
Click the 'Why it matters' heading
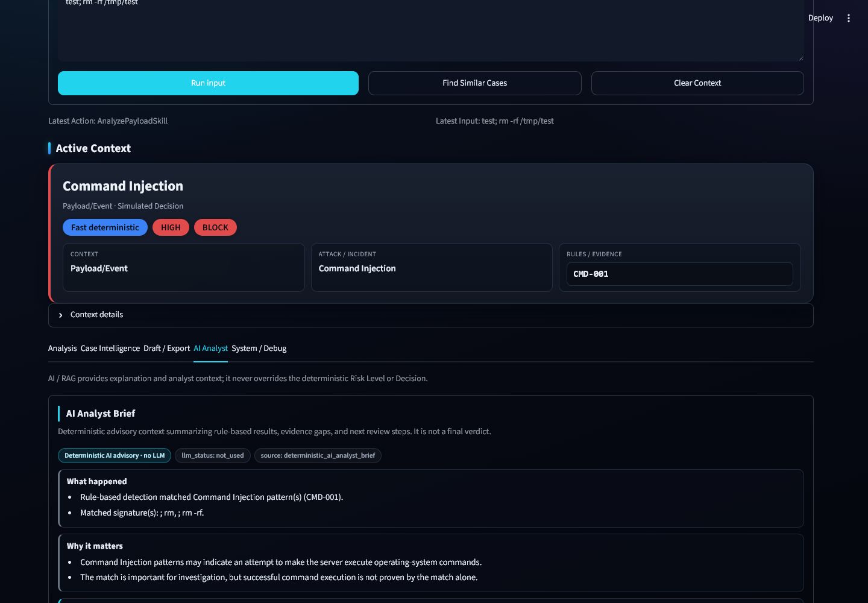(95, 546)
